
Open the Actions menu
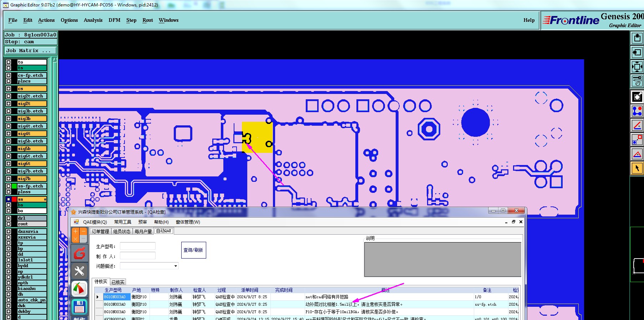[46, 20]
